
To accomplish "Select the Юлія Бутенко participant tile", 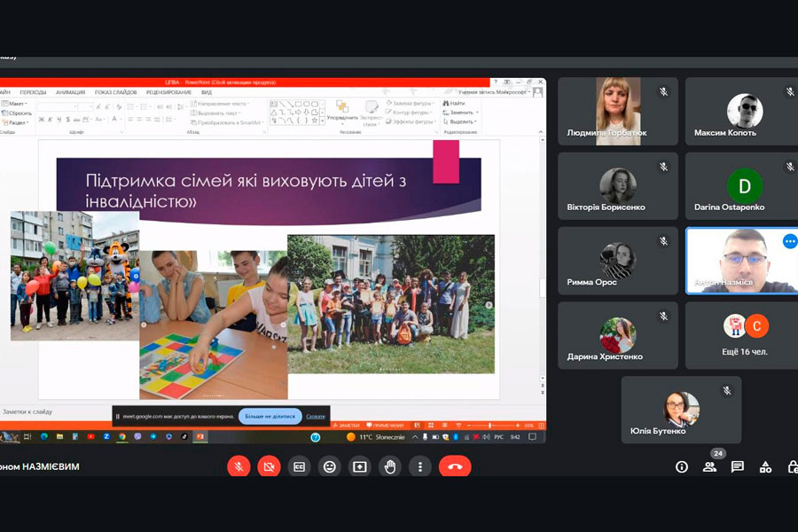I will (681, 410).
